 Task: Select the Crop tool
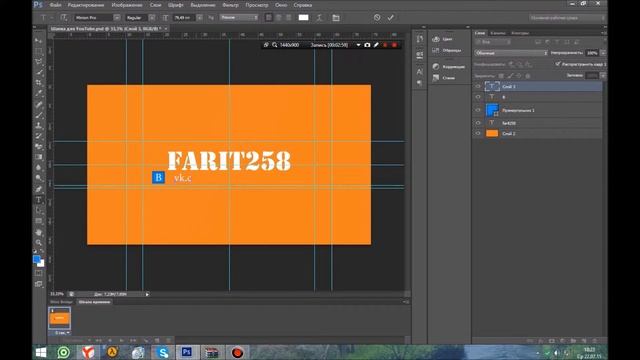(x=39, y=83)
